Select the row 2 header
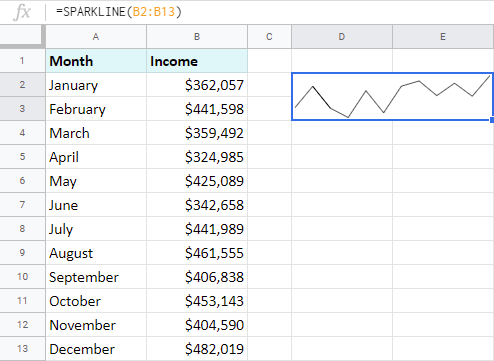The height and width of the screenshot is (361, 494). pos(22,85)
